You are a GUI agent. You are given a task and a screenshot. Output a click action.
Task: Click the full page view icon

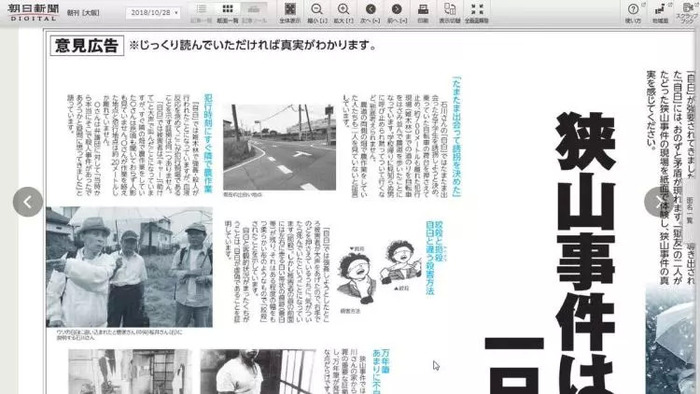[x=290, y=12]
